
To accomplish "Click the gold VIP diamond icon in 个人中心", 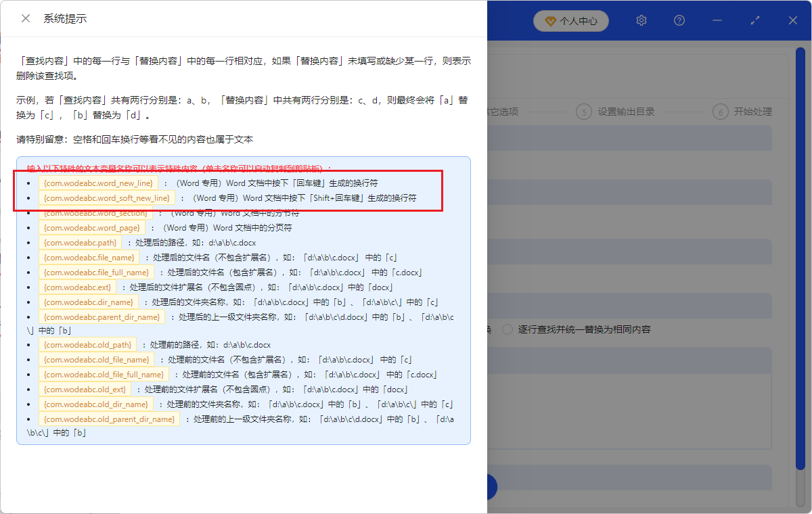I will [549, 21].
